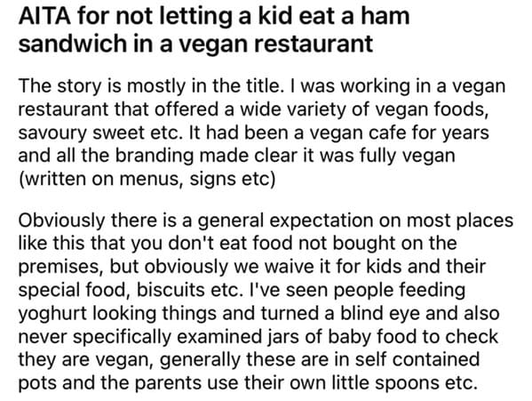Viewport: 532px width, 401px height.
Task: Click "Obviously" at start of second paragraph
Action: tap(62, 221)
